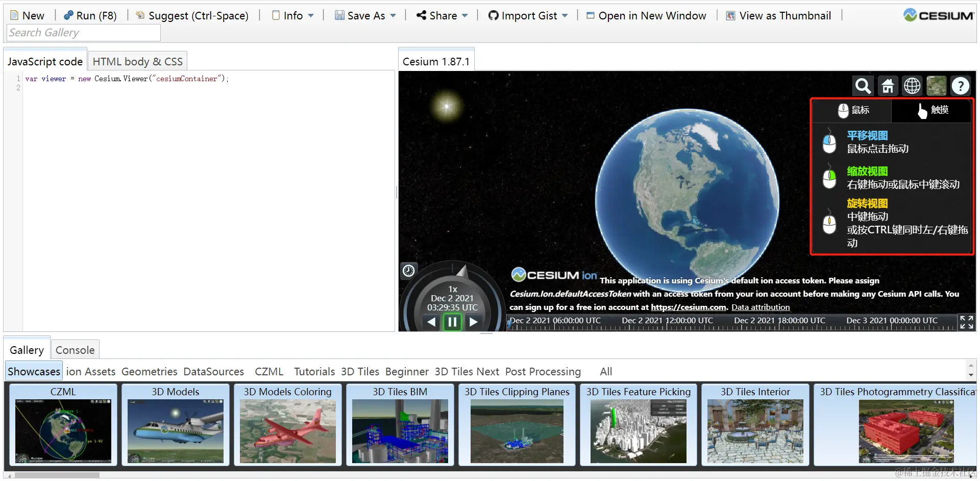
Task: Select the ion Assets category
Action: click(90, 371)
